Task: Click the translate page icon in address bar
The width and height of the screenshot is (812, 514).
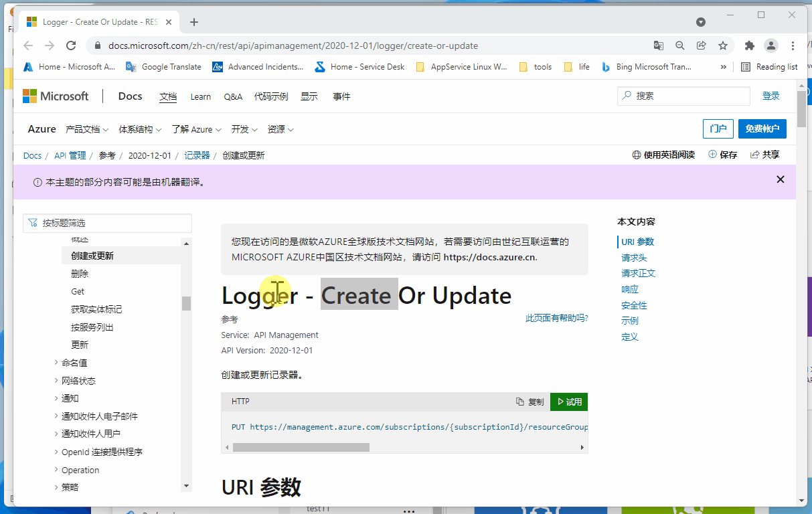Action: tap(659, 46)
